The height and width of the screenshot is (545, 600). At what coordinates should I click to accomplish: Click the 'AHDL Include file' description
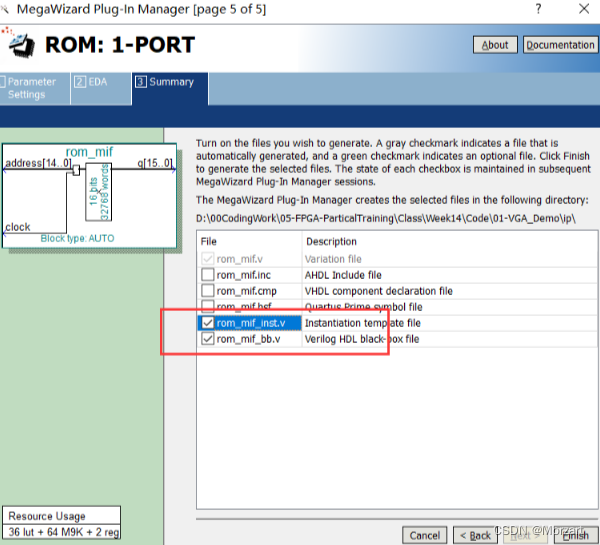tap(343, 275)
